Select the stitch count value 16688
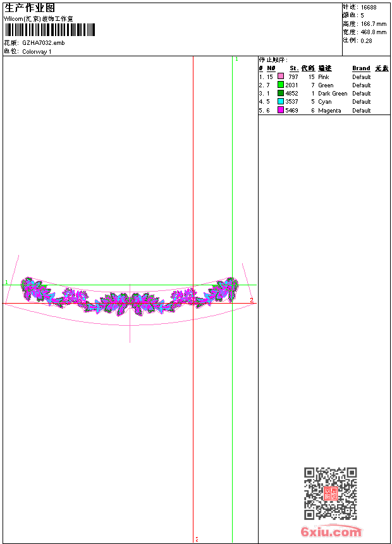This screenshot has width=392, height=544. coord(369,7)
